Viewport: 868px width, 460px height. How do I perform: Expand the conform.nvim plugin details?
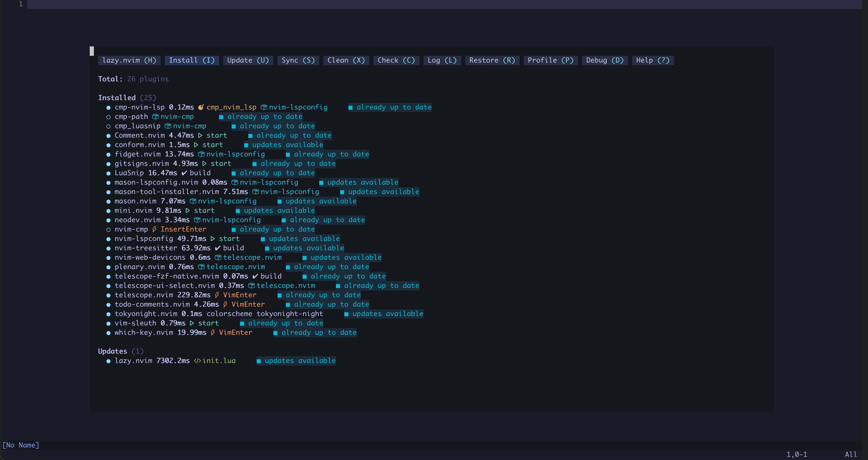point(140,145)
